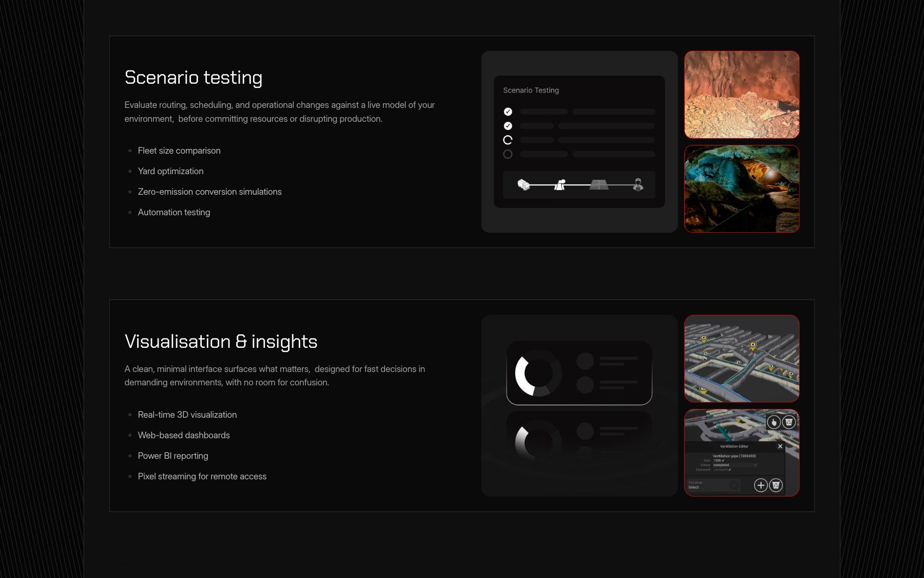The width and height of the screenshot is (924, 578).
Task: Click the Ventilation pipe (1005493) label
Action: 734,456
